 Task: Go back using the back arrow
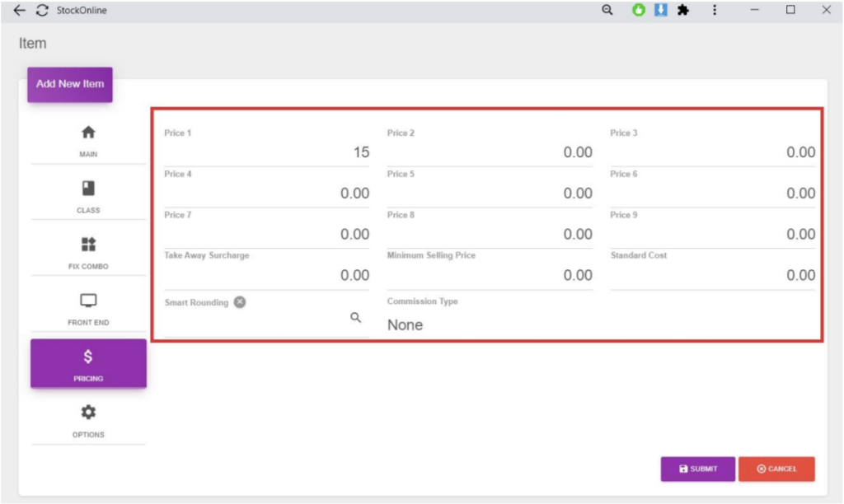click(x=20, y=11)
